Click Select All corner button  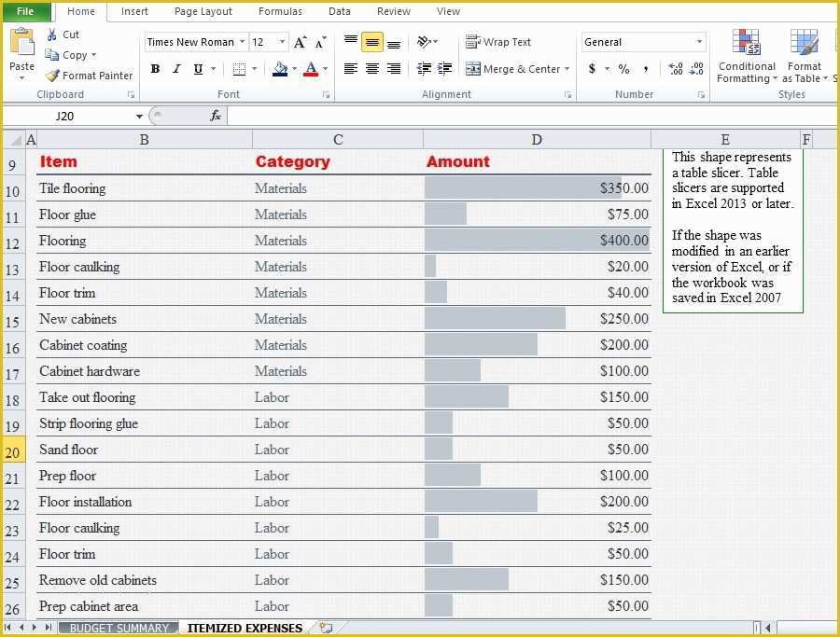pyautogui.click(x=16, y=140)
